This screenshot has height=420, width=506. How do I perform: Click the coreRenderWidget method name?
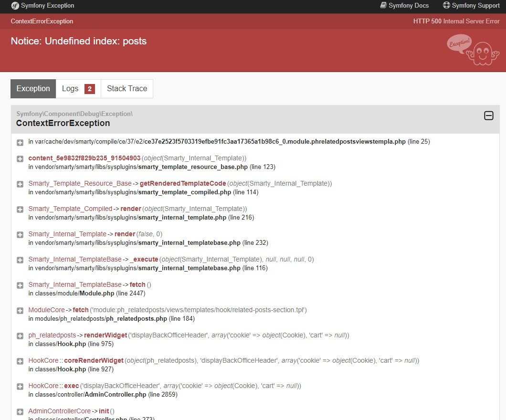(94, 360)
